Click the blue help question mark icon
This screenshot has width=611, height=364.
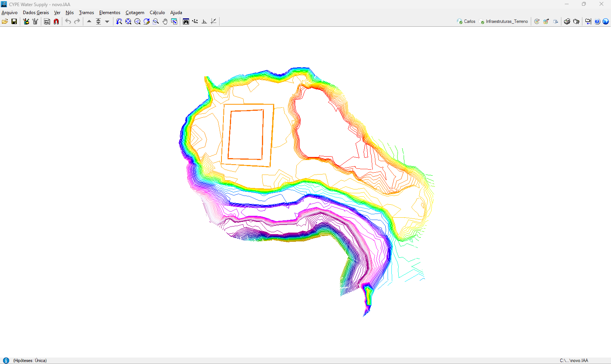tap(597, 21)
